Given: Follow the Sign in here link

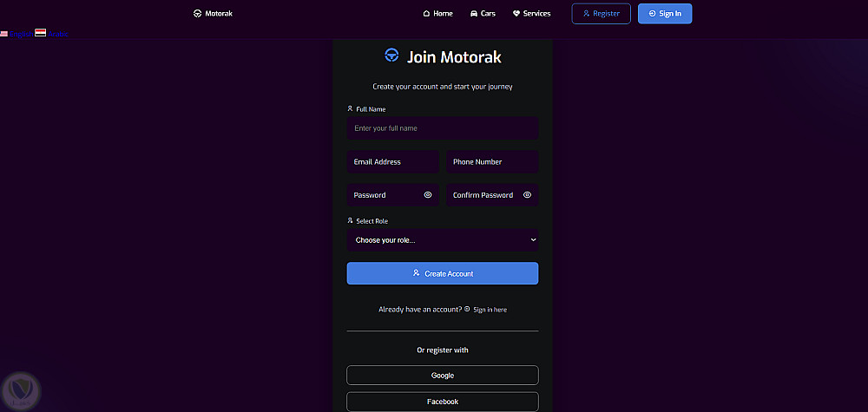Looking at the screenshot, I should coord(490,310).
